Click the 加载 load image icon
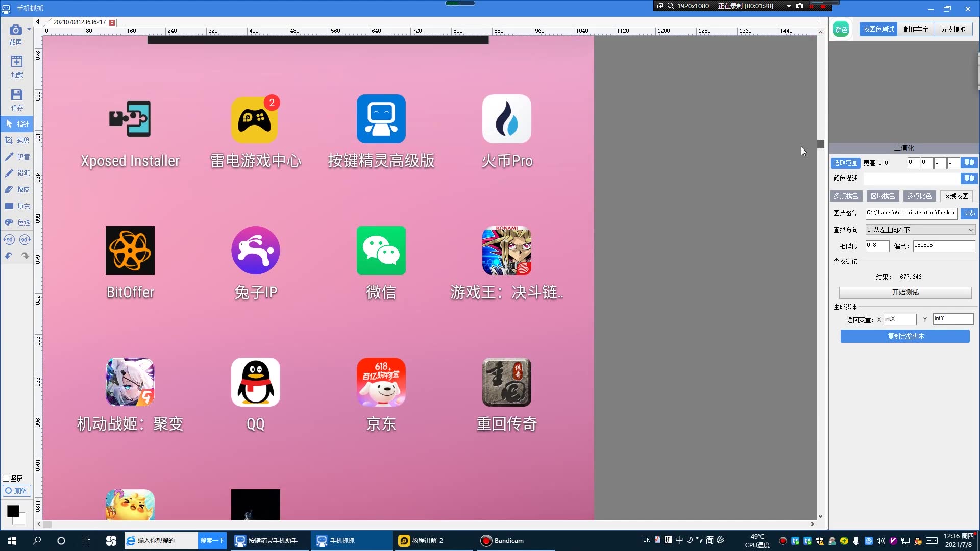The width and height of the screenshot is (980, 551). (x=16, y=62)
